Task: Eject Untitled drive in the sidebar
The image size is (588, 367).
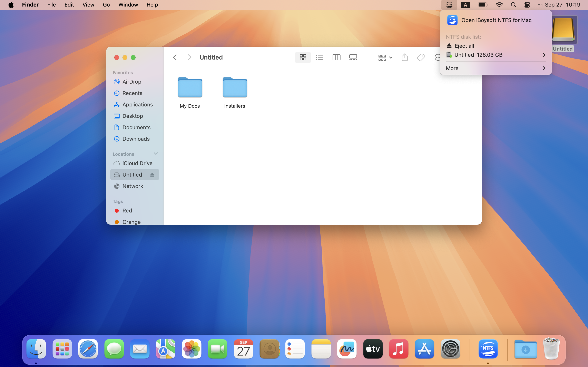Action: click(x=152, y=175)
